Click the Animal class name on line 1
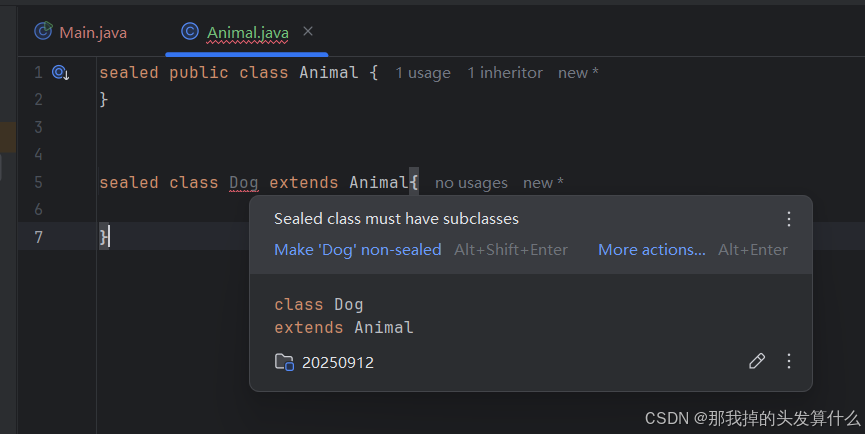The height and width of the screenshot is (434, 865). pos(329,72)
